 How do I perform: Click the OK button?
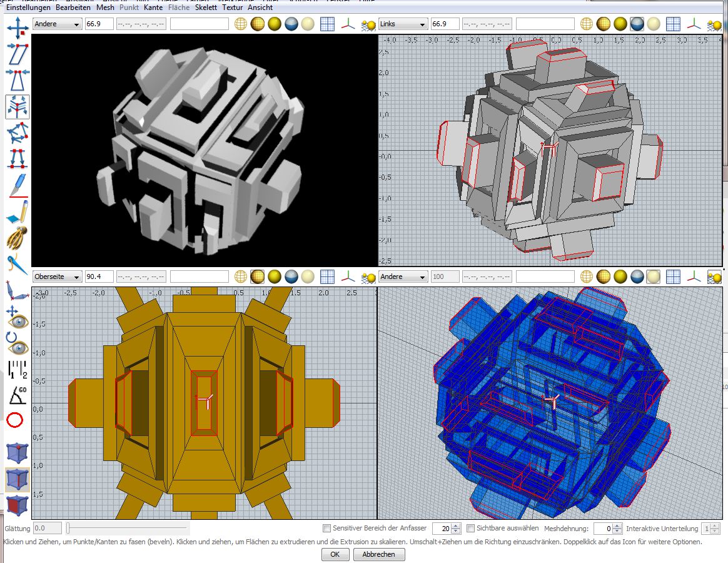(x=335, y=554)
